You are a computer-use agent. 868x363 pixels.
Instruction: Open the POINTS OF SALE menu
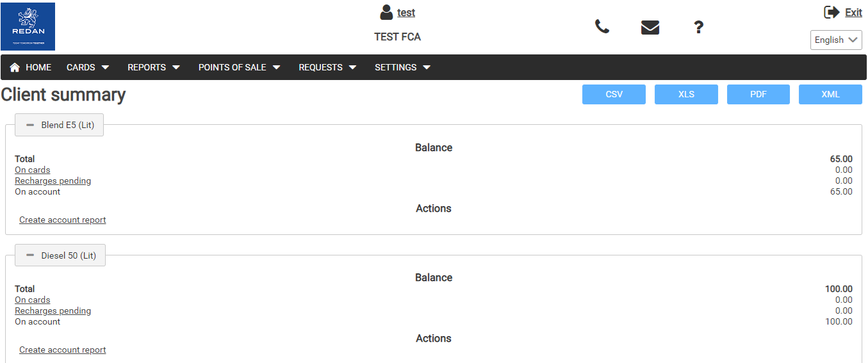click(x=239, y=67)
